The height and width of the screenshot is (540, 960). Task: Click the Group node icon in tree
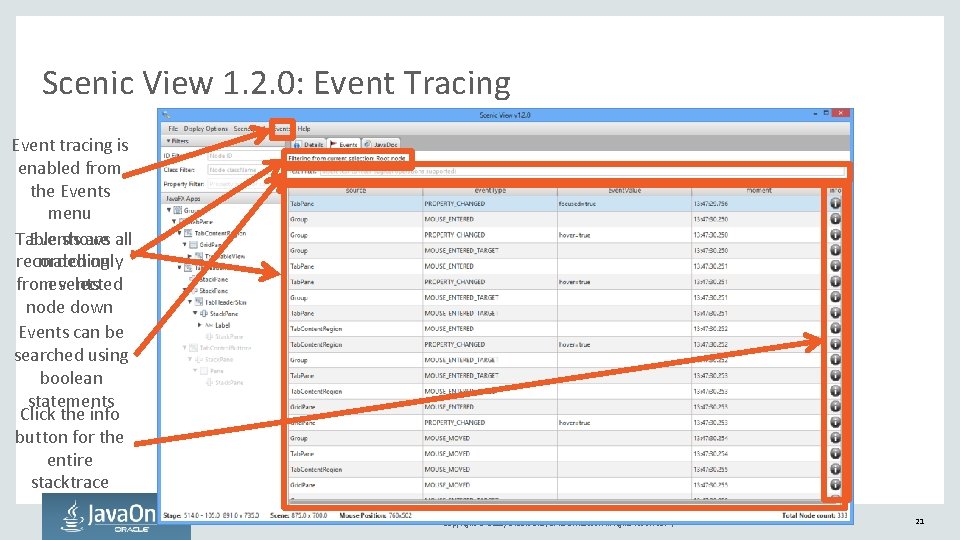[x=178, y=210]
